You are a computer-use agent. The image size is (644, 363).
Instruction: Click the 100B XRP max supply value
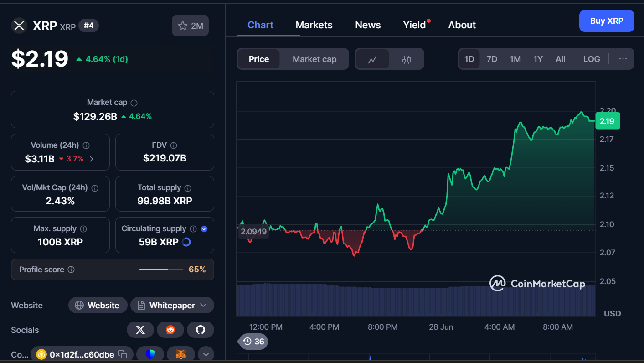[x=60, y=242]
